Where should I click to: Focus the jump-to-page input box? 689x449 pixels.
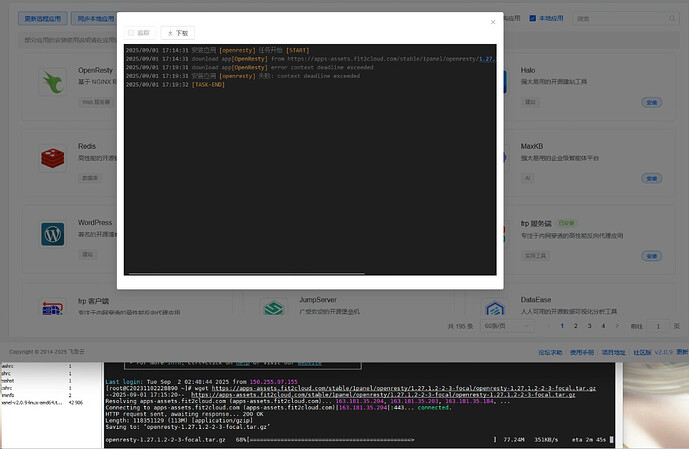[658, 326]
